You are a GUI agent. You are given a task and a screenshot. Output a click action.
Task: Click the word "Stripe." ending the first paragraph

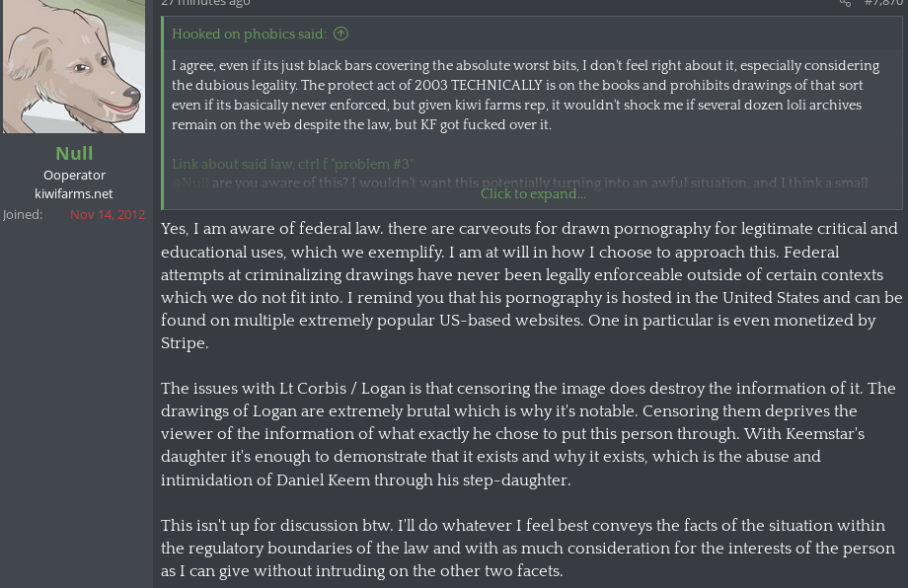(x=185, y=343)
